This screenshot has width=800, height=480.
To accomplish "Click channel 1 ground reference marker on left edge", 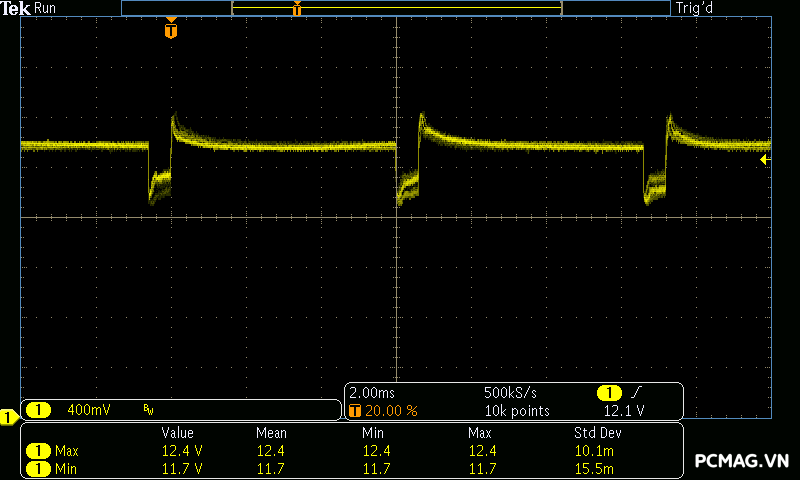I will (8, 416).
